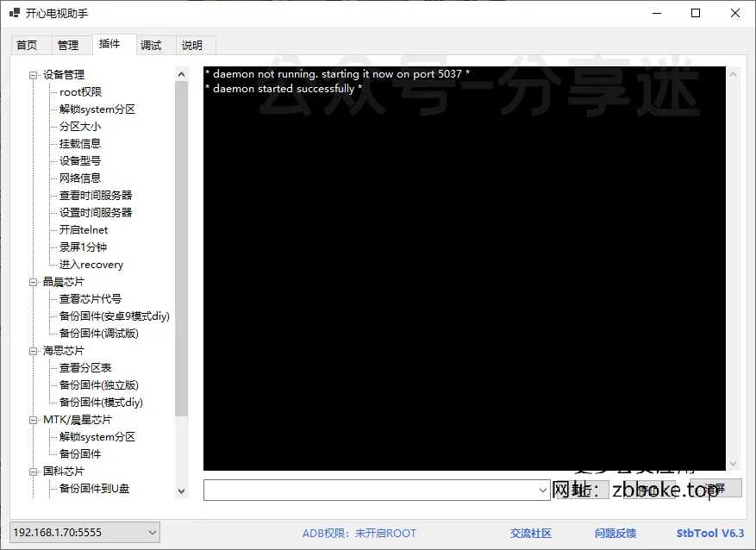Click 备份固件(模式diy) item
The height and width of the screenshot is (550, 756).
(101, 403)
